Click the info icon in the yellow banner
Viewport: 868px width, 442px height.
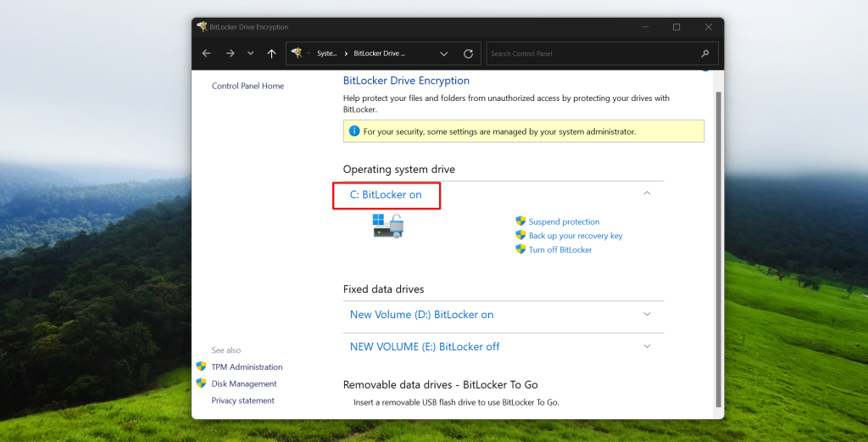pyautogui.click(x=354, y=131)
